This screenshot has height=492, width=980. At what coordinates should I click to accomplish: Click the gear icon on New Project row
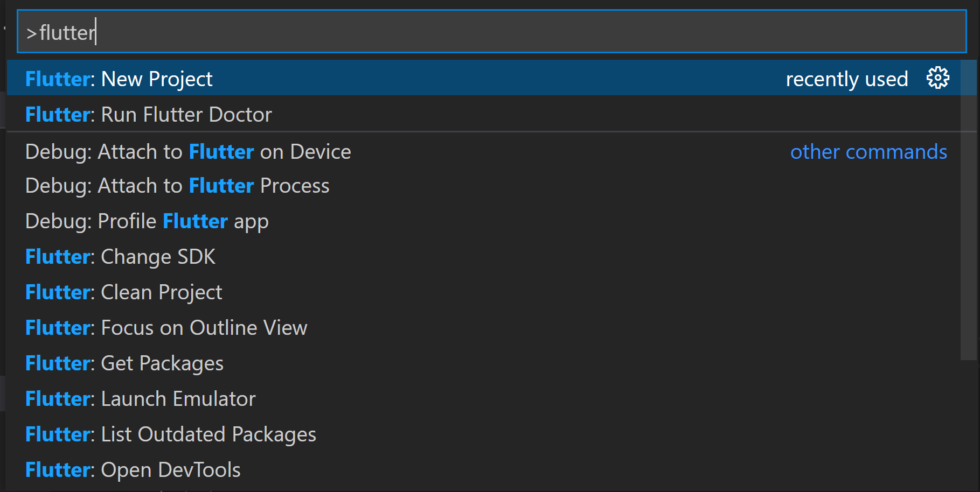point(937,79)
